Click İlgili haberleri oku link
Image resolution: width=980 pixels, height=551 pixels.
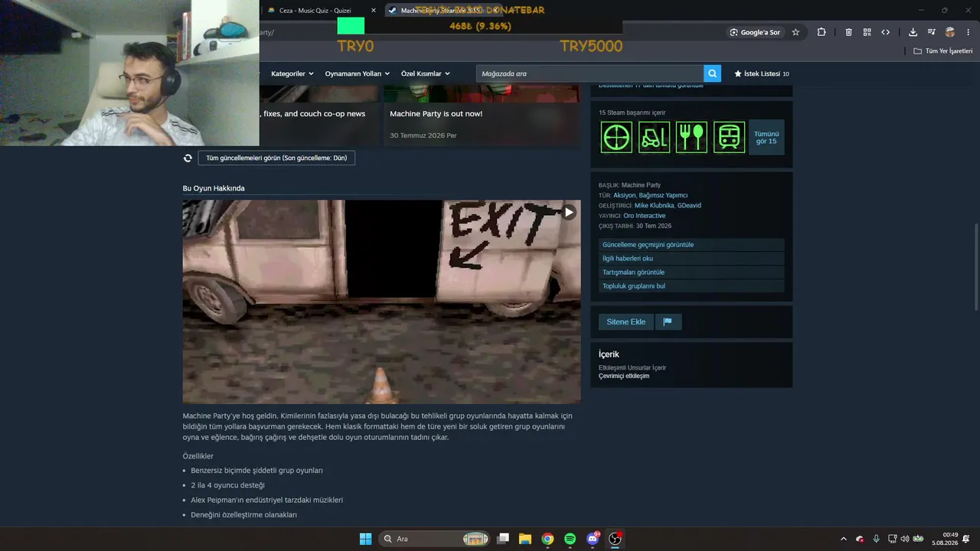click(x=691, y=259)
